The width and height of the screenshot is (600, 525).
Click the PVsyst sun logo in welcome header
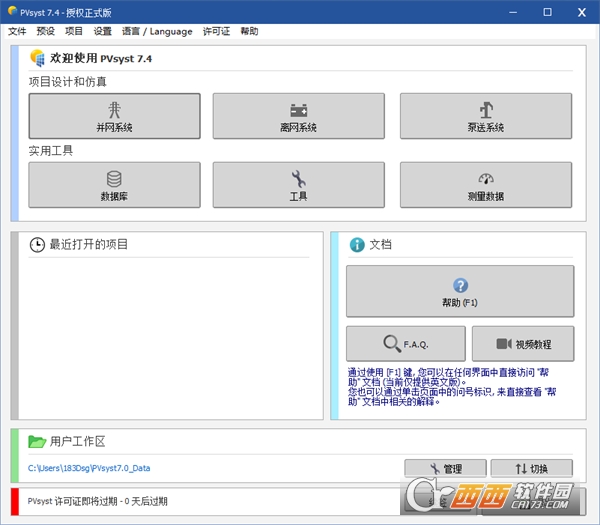tap(37, 58)
